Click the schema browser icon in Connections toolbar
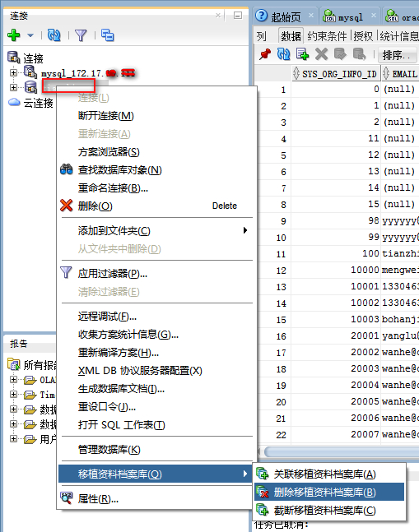Screen dimensions: 419x532 (107, 35)
